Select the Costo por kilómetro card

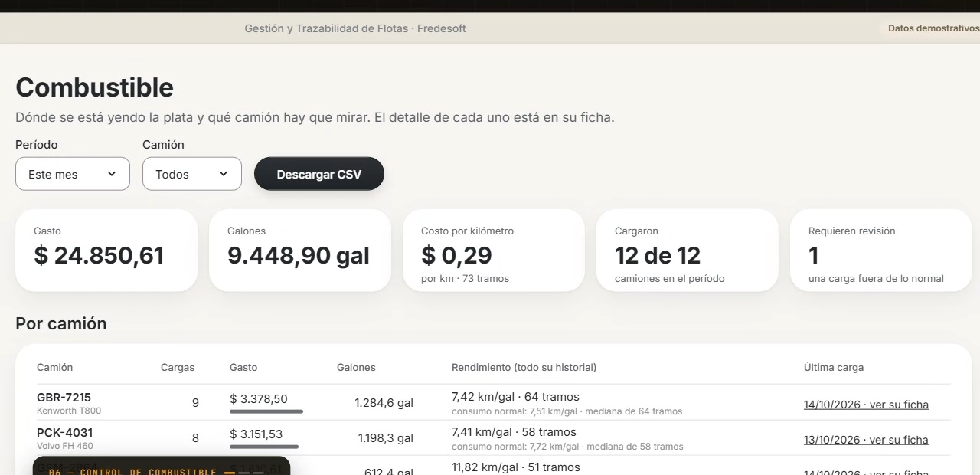pyautogui.click(x=494, y=251)
